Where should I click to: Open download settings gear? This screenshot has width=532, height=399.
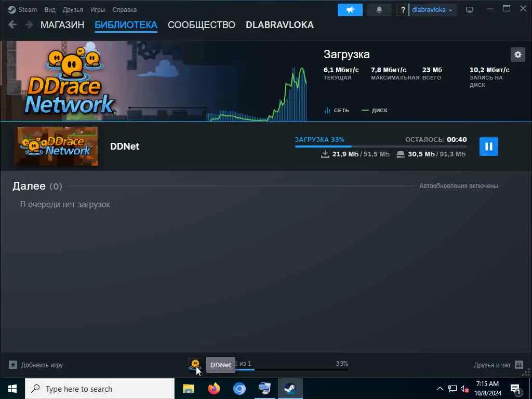click(518, 54)
